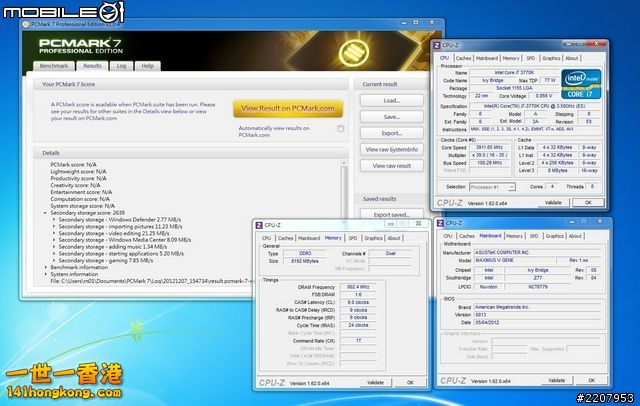Expand the Benchmark information node

tap(45, 268)
